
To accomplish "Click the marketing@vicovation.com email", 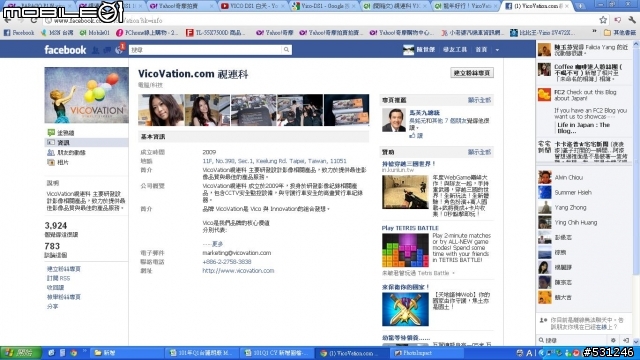I will 237,253.
